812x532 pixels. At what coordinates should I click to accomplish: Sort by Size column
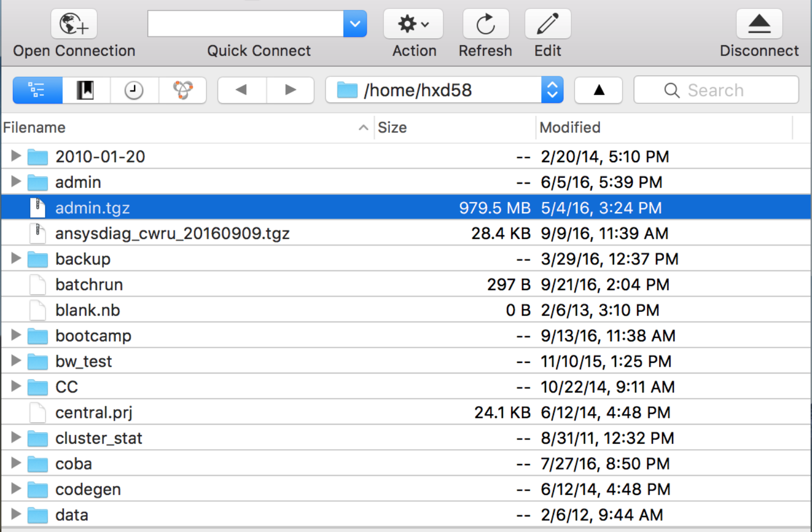[455, 128]
